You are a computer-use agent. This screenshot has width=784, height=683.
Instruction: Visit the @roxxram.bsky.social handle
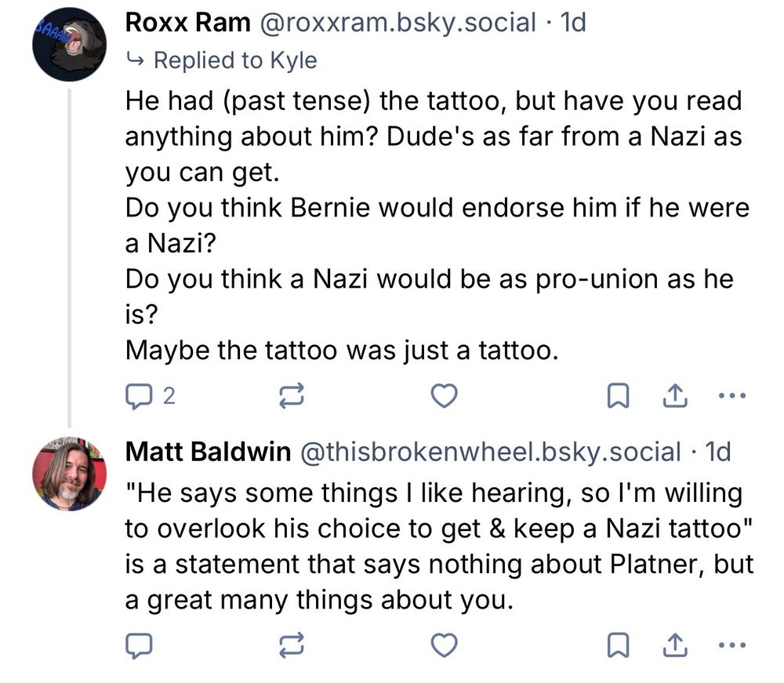click(392, 23)
